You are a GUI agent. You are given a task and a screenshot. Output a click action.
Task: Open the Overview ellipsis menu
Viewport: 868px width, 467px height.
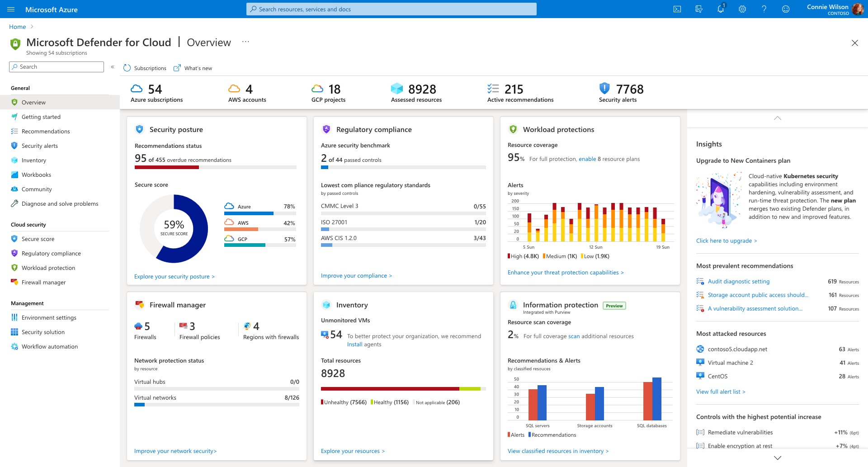coord(245,41)
